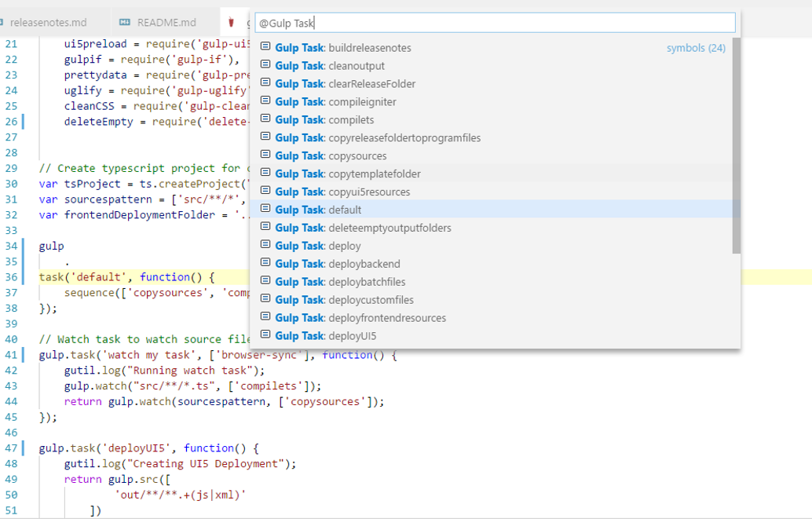
Task: Click the '// Watch task' comment line
Action: tap(144, 339)
